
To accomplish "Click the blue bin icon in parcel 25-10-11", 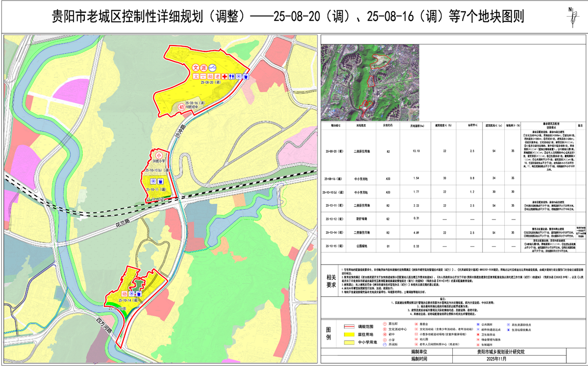I will tap(161, 181).
